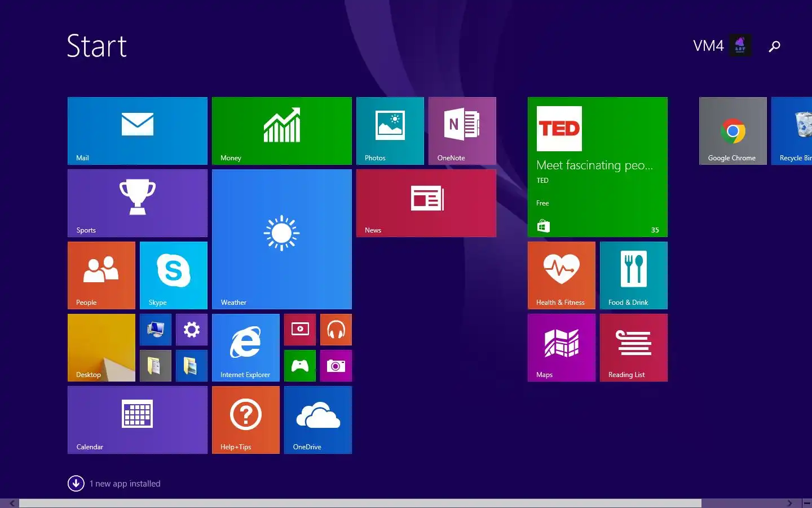Open the OneDrive tile
This screenshot has height=508, width=812.
pos(318,420)
